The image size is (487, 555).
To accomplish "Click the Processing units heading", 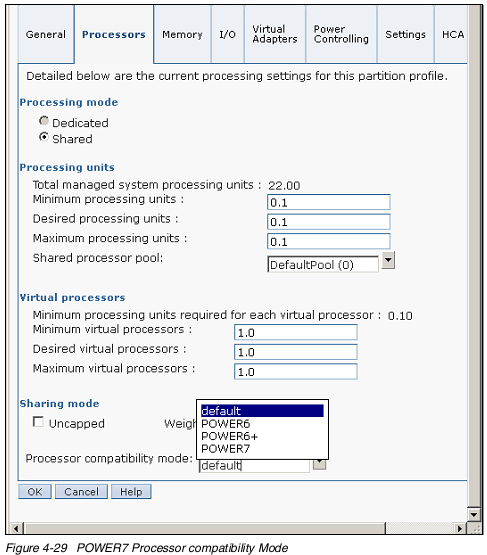I will pos(67,167).
